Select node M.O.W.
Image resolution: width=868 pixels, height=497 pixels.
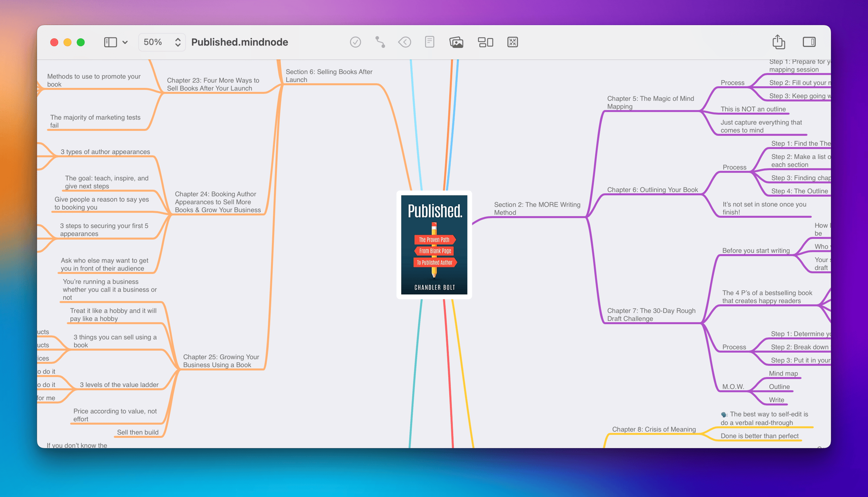click(x=733, y=387)
